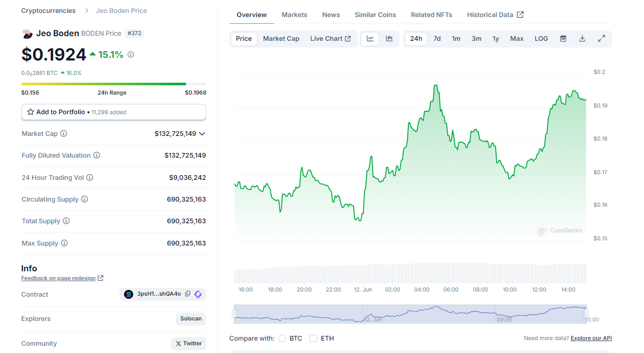
Task: Copy the contract address
Action: (188, 294)
